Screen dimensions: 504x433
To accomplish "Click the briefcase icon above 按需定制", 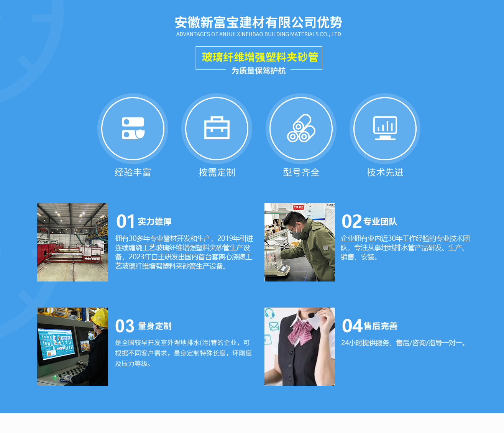I will 217,128.
